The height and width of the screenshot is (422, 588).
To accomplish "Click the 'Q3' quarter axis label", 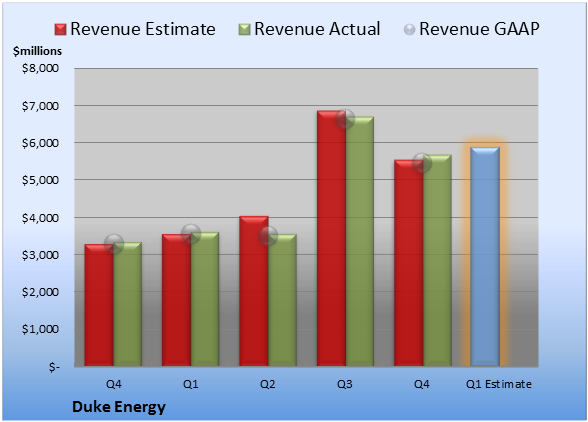I will point(345,384).
